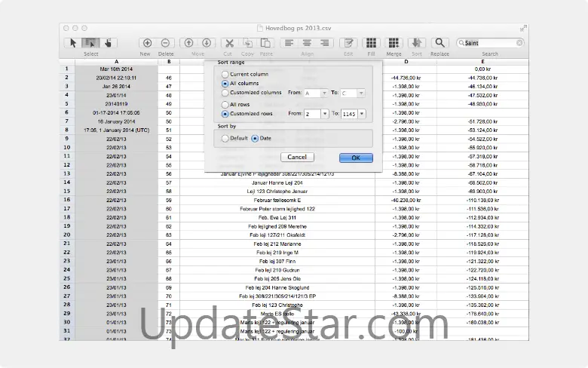Click the Delete (minus) toolbar icon
Image resolution: width=588 pixels, height=368 pixels.
165,43
